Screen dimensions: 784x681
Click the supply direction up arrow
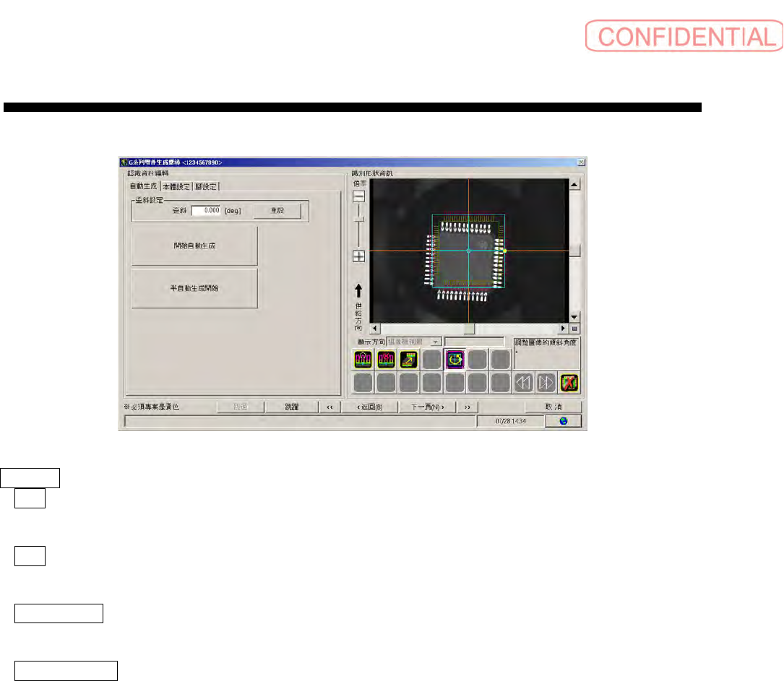(x=358, y=291)
